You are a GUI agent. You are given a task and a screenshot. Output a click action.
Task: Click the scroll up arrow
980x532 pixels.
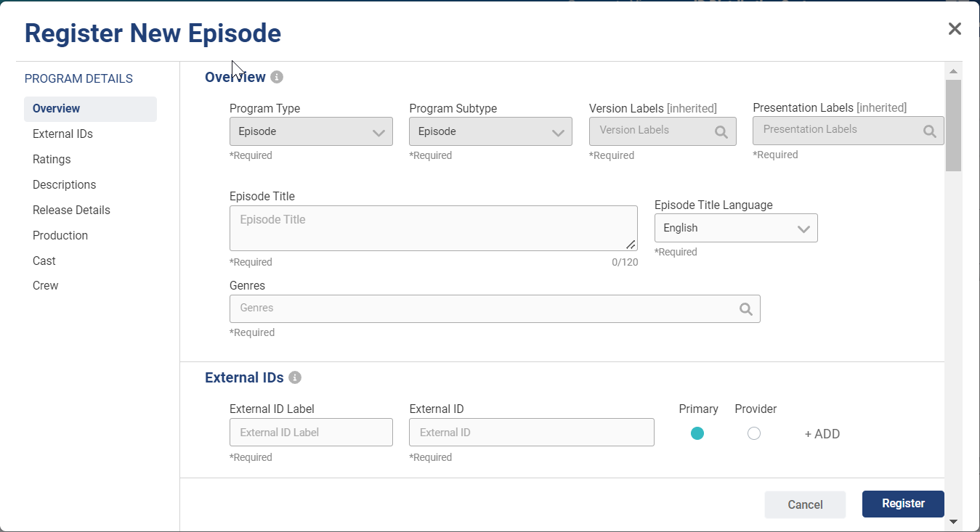point(953,70)
